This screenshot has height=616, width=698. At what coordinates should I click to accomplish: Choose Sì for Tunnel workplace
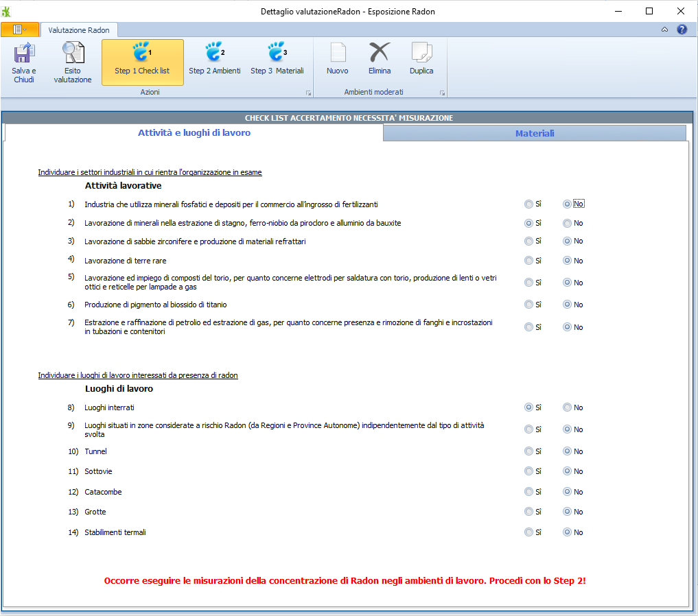(x=528, y=451)
